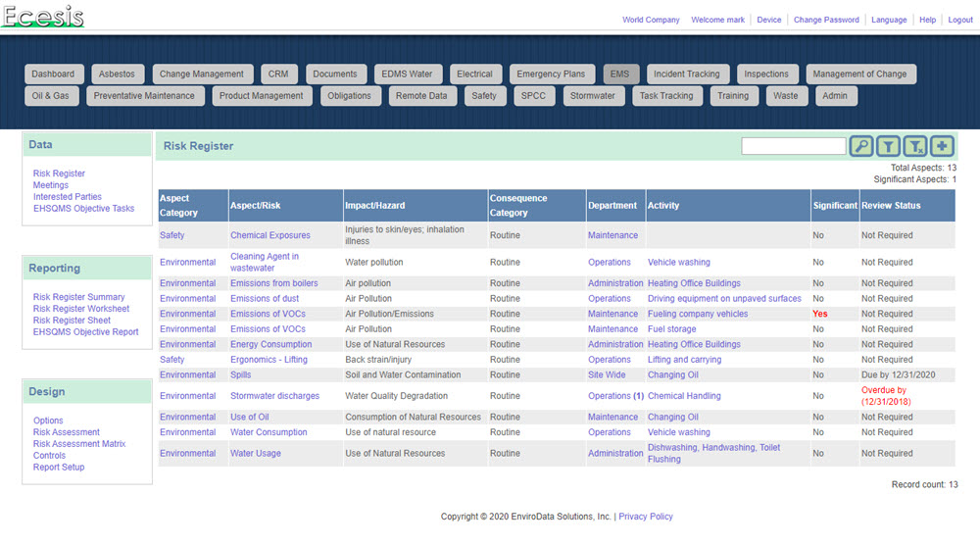The height and width of the screenshot is (545, 980).
Task: Select the Training module tab
Action: tap(734, 96)
